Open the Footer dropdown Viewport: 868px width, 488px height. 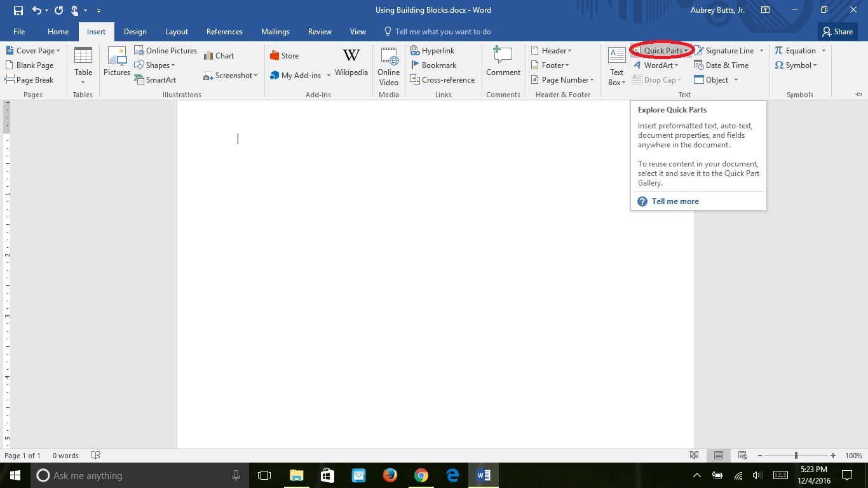tap(550, 65)
